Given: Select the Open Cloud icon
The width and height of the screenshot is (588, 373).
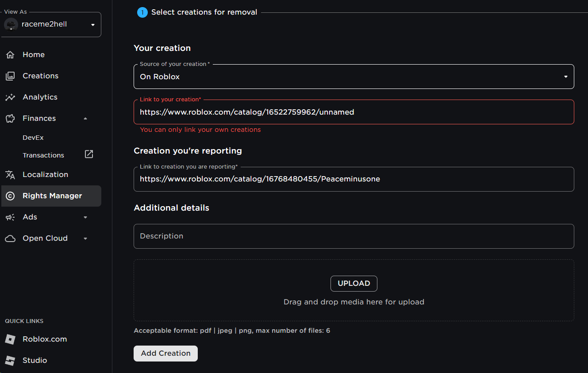Looking at the screenshot, I should [x=10, y=238].
